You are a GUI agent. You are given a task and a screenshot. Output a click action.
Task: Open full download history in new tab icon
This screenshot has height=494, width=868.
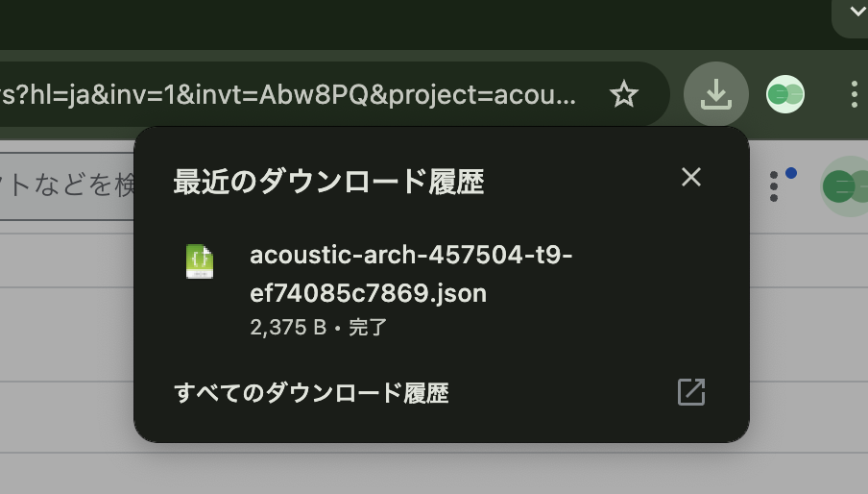pyautogui.click(x=691, y=392)
